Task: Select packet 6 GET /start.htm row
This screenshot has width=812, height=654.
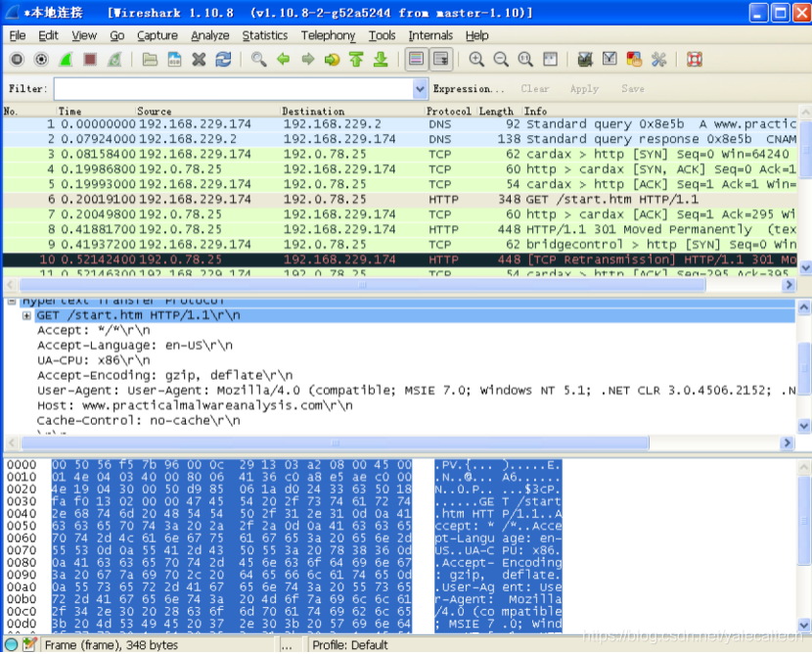Action: 400,200
